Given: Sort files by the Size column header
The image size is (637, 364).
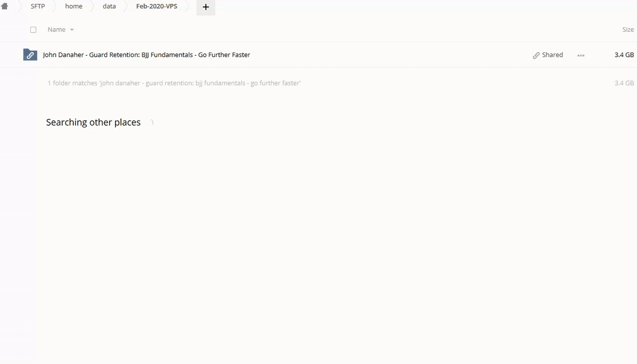Looking at the screenshot, I should click(x=628, y=29).
